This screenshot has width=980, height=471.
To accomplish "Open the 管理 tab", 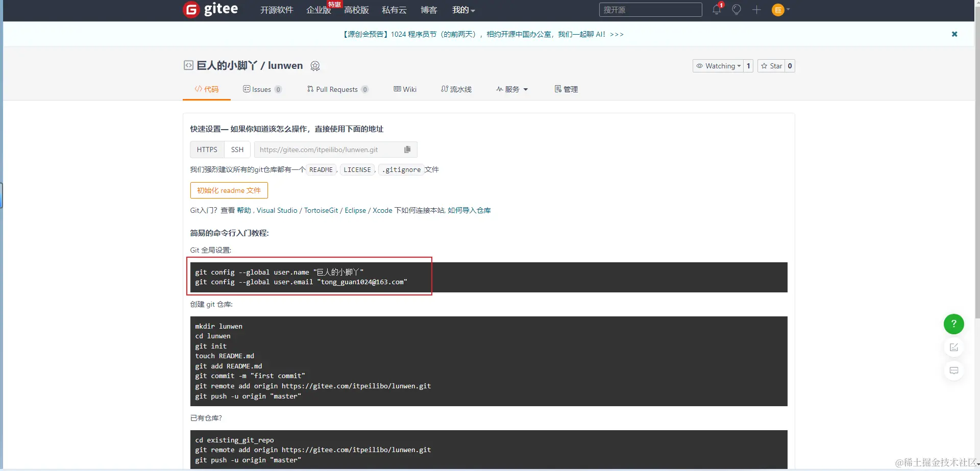I will pos(566,89).
